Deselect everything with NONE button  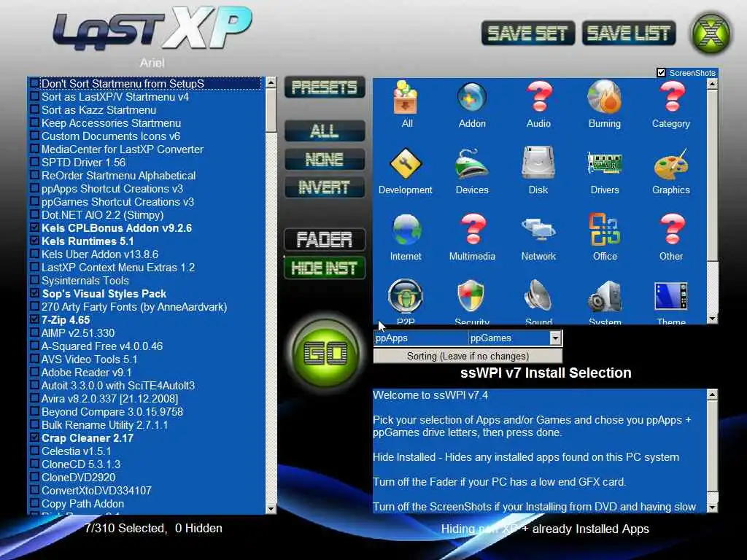pos(325,159)
